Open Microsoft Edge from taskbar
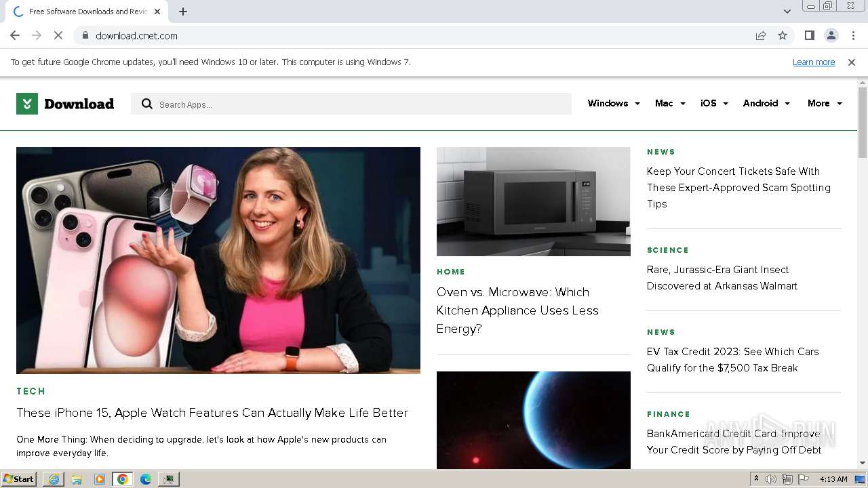Image resolution: width=868 pixels, height=488 pixels. click(x=146, y=479)
